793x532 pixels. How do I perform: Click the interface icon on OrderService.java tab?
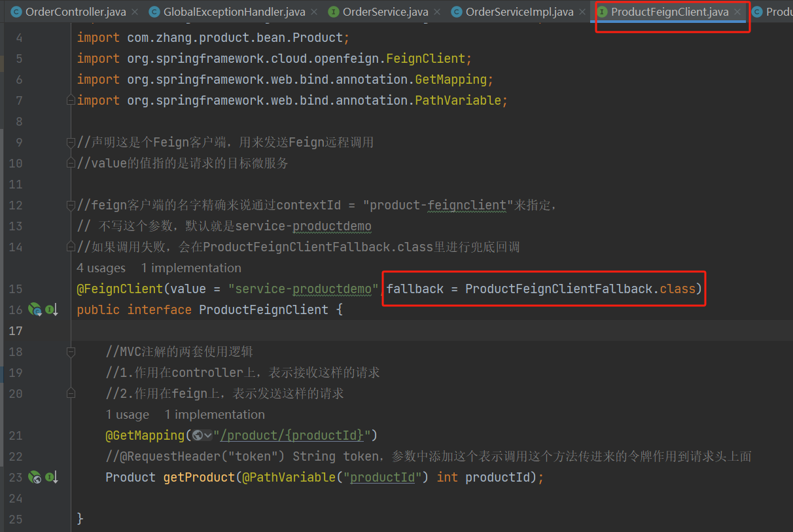click(x=334, y=12)
